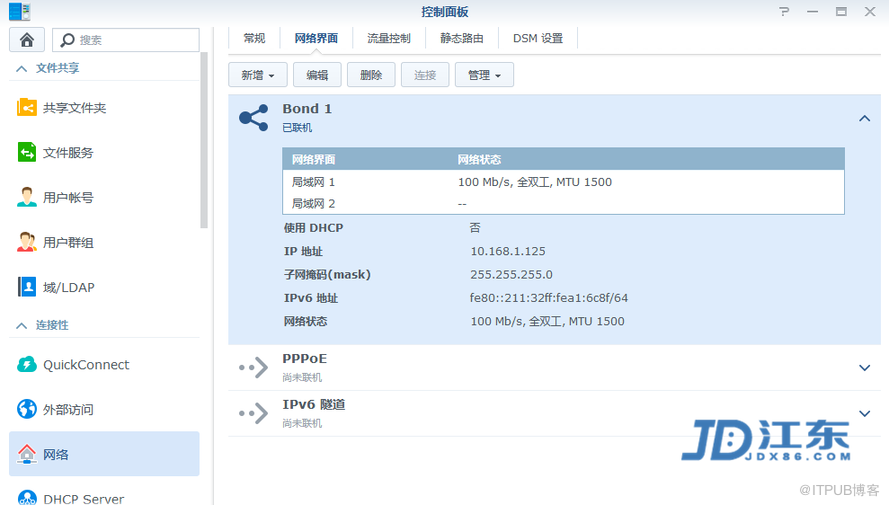The width and height of the screenshot is (889, 505).
Task: Collapse the 文件共享 sidebar section
Action: pos(20,68)
